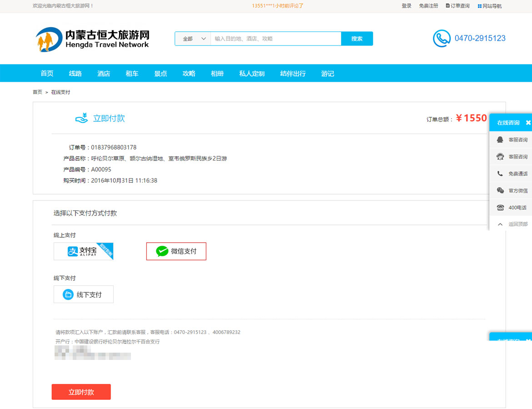The width and height of the screenshot is (532, 409).
Task: Click the 400电话 telephone icon
Action: 500,208
